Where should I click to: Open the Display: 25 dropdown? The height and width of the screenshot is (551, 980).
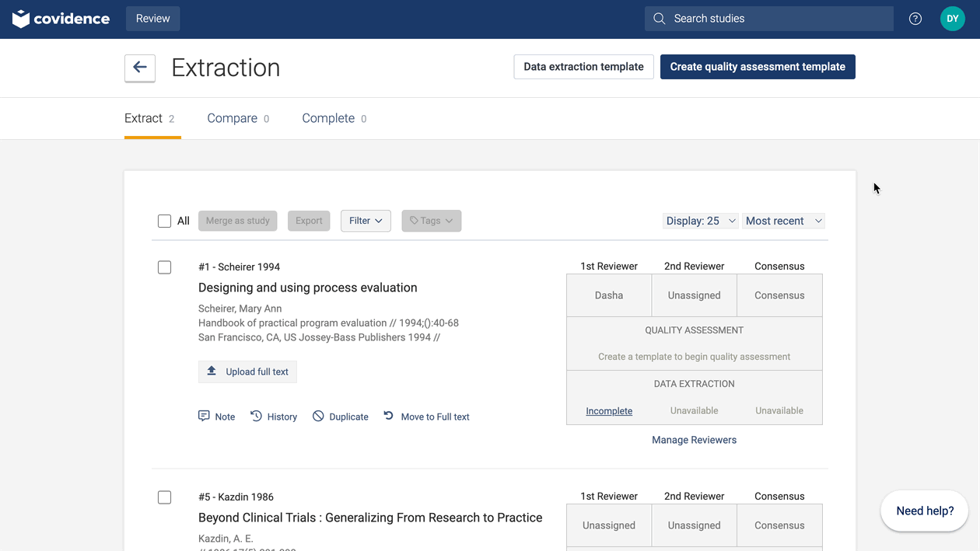pos(700,221)
